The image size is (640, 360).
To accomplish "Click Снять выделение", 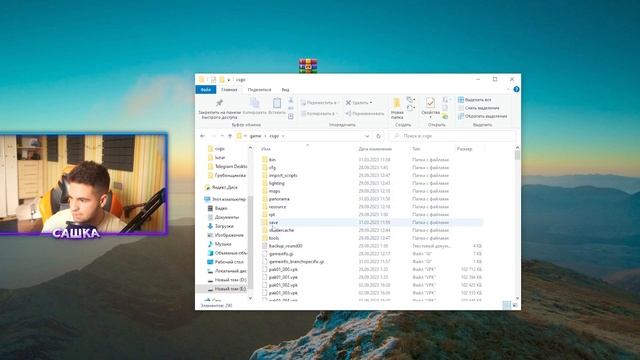I will pos(478,108).
